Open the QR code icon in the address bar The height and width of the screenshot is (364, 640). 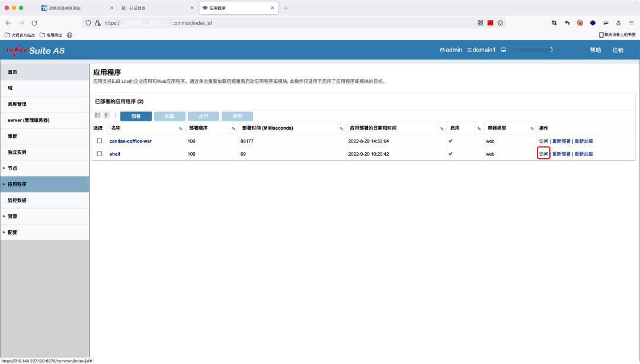(481, 23)
